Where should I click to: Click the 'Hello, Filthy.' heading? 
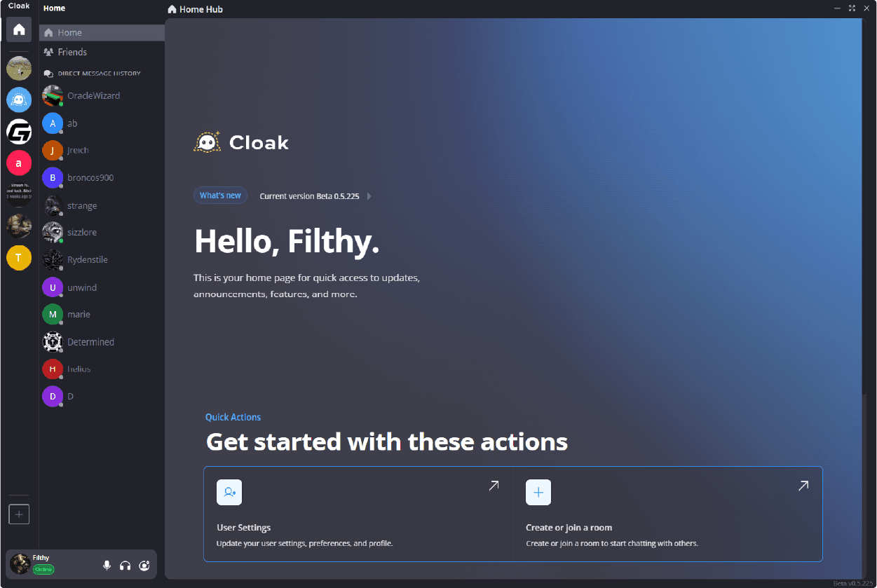tap(287, 241)
